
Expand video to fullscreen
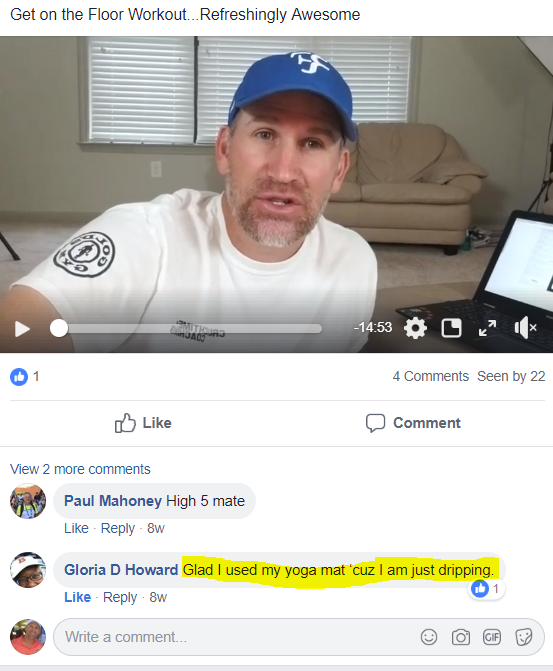[x=488, y=328]
